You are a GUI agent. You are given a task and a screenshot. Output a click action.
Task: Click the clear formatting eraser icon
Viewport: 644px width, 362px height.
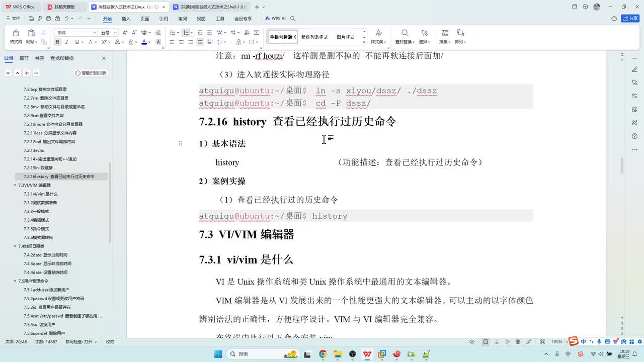pyautogui.click(x=158, y=33)
